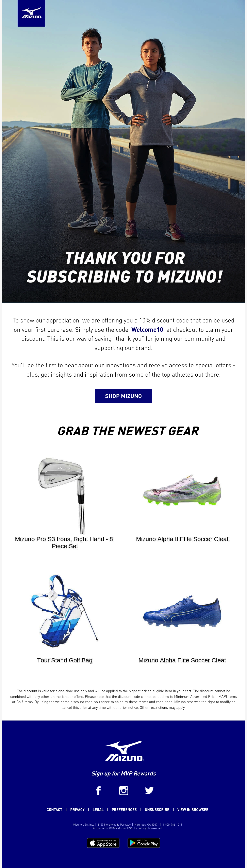This screenshot has height=868, width=247.
Task: Open the Twitter bird icon
Action: tap(149, 790)
